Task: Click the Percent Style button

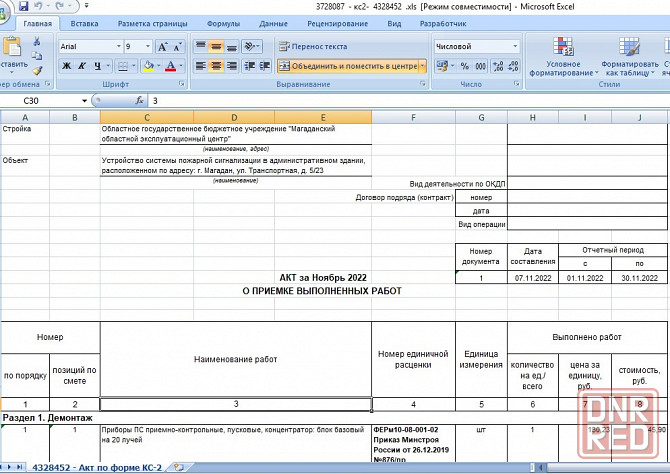Action: click(x=464, y=66)
